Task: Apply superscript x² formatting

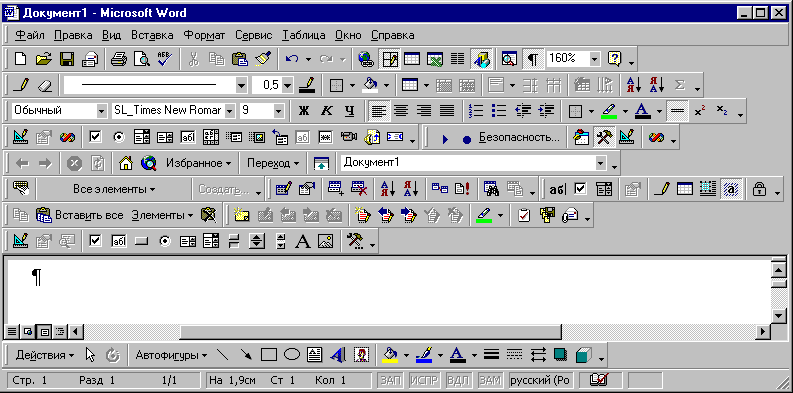Action: pyautogui.click(x=700, y=111)
